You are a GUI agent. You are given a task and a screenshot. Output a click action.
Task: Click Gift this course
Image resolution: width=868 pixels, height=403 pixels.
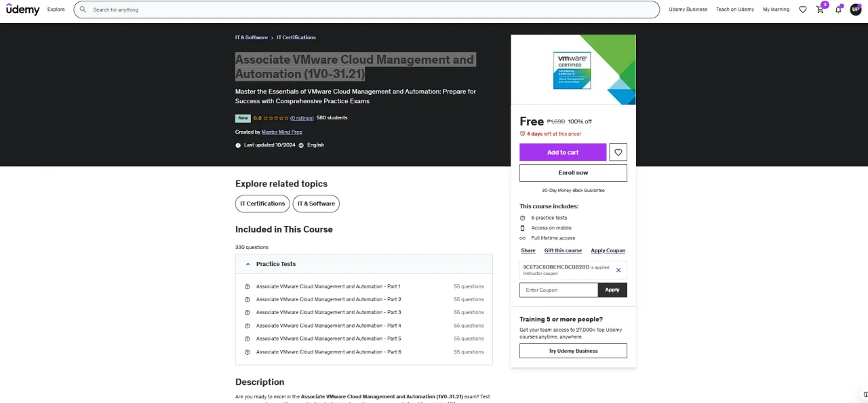tap(563, 251)
